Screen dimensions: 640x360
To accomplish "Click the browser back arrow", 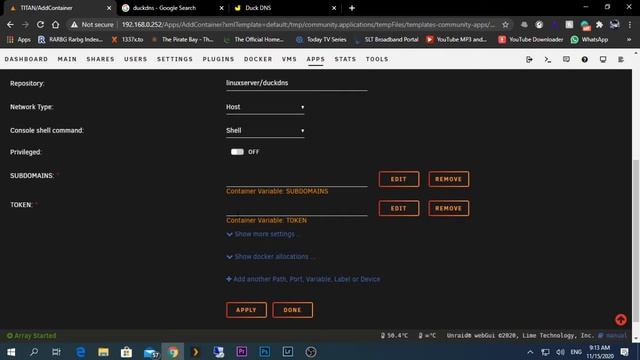I will (x=10, y=24).
